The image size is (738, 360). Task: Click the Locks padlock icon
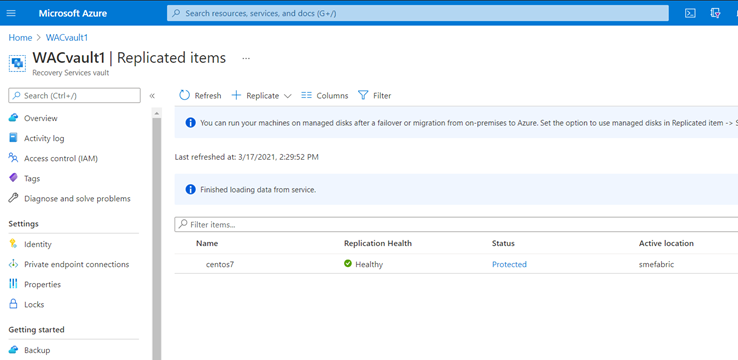(x=13, y=304)
